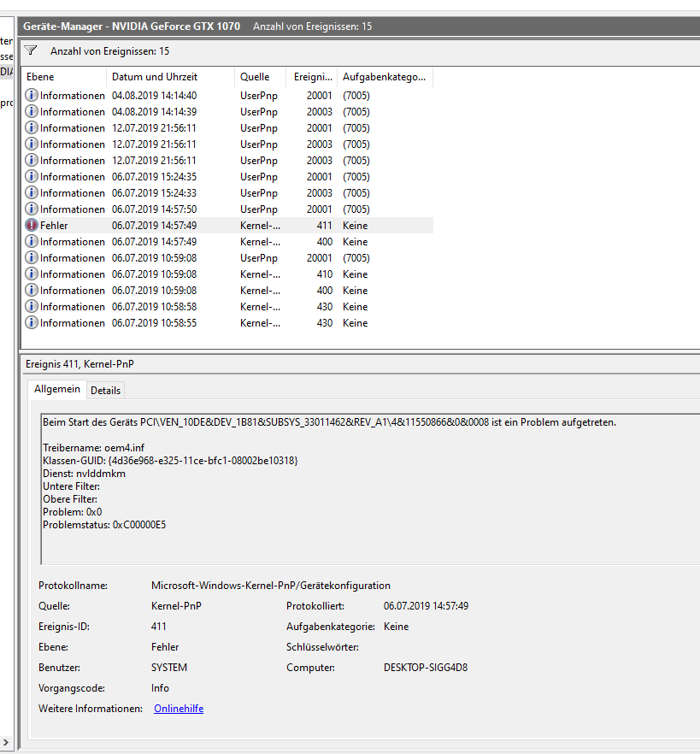The width and height of the screenshot is (700, 754).
Task: Click info icon of the event 410 row
Action: click(x=32, y=274)
